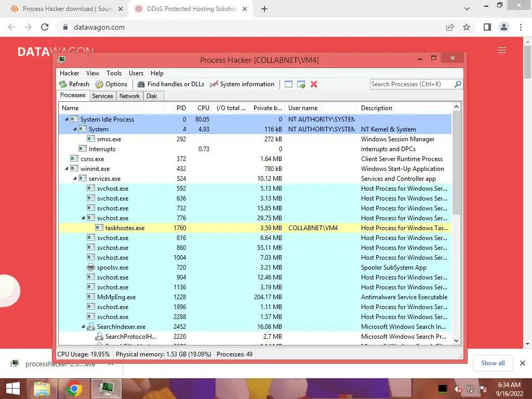Select the csrss.exe process icon
532x399 pixels.
click(74, 158)
